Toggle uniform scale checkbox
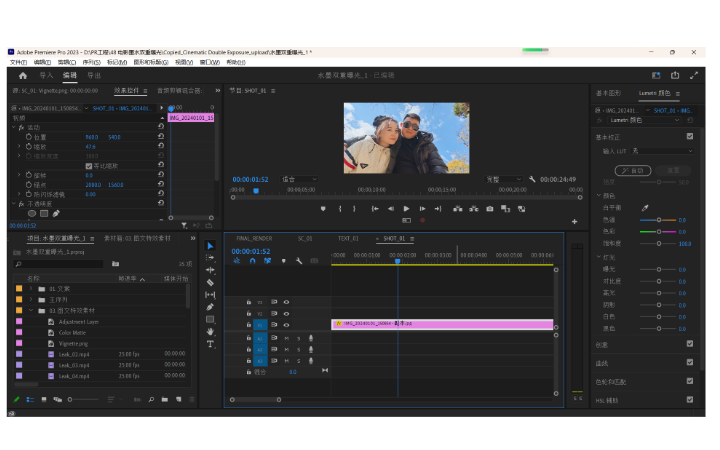Screen dimensions: 720x450 click(89, 166)
